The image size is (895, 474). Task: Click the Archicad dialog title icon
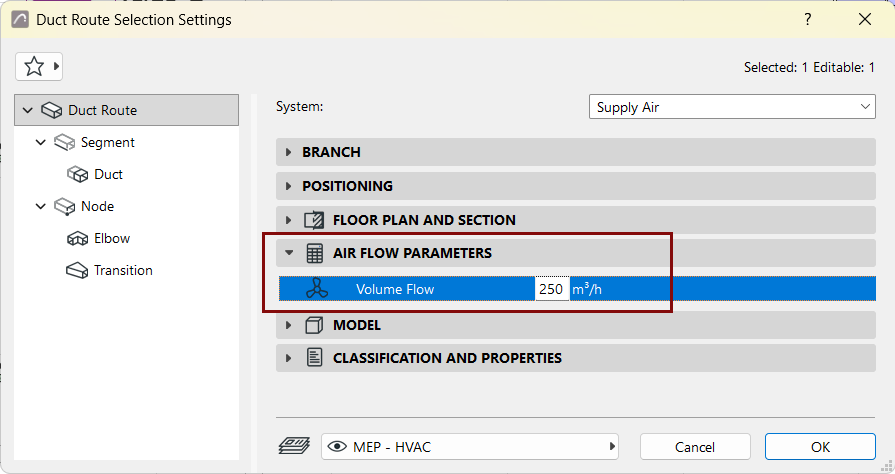click(x=20, y=19)
